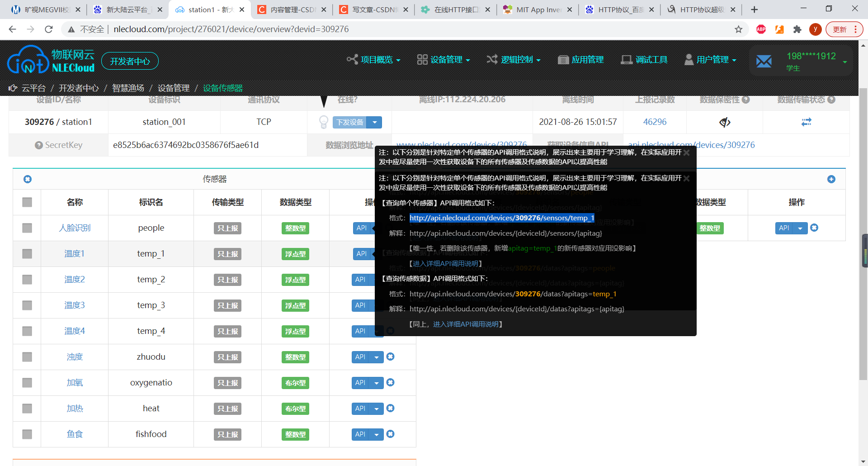Add an actuator with right plus icon

coord(831,179)
